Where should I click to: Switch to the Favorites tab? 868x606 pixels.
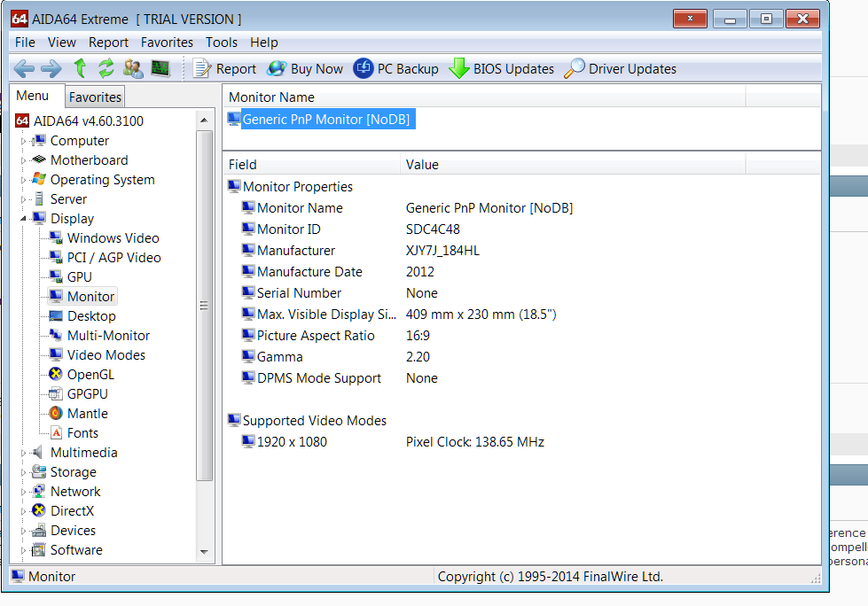point(95,97)
